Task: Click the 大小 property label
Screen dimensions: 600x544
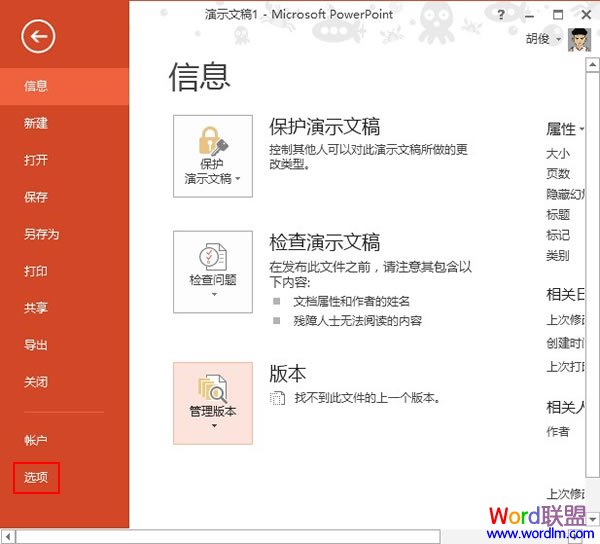Action: pyautogui.click(x=558, y=154)
